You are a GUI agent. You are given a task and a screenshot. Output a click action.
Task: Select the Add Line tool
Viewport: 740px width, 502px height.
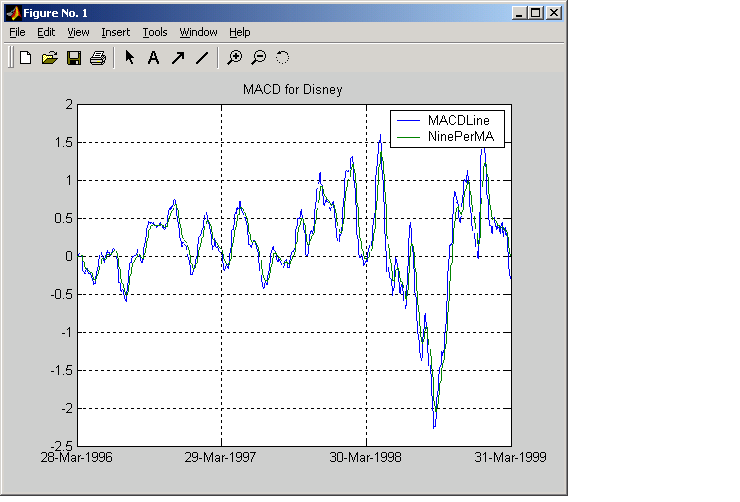coord(201,58)
